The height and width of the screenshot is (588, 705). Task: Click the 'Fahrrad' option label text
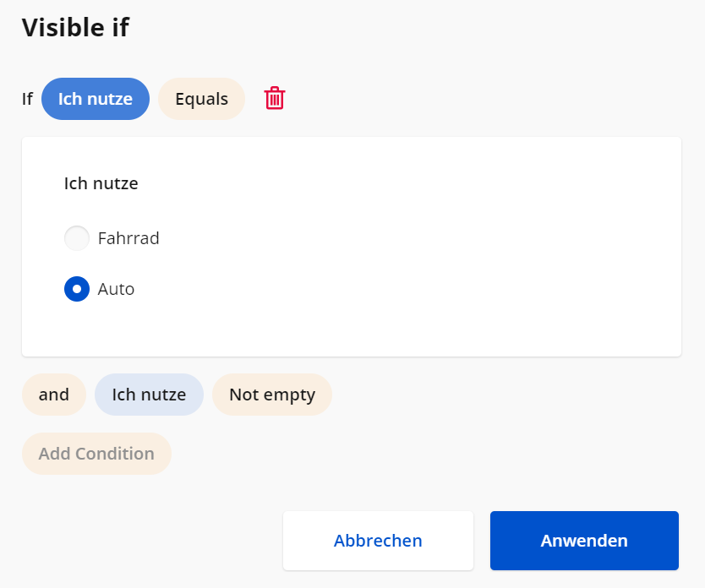(128, 238)
